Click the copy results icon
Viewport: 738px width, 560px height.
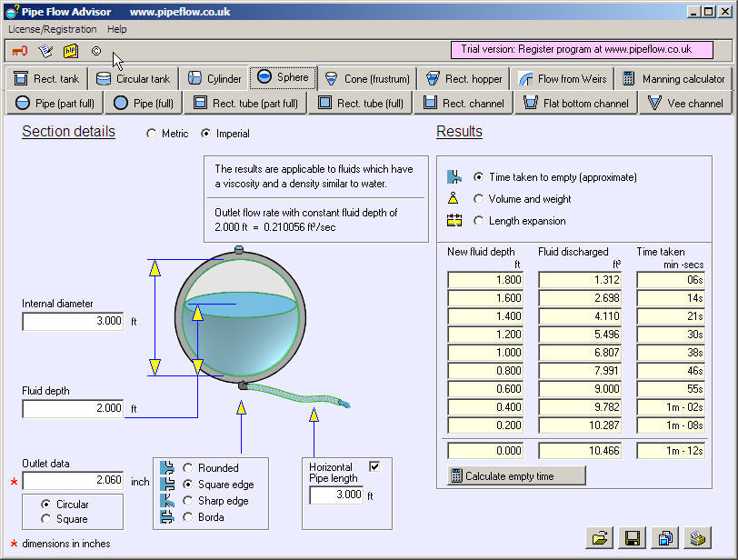coord(665,537)
